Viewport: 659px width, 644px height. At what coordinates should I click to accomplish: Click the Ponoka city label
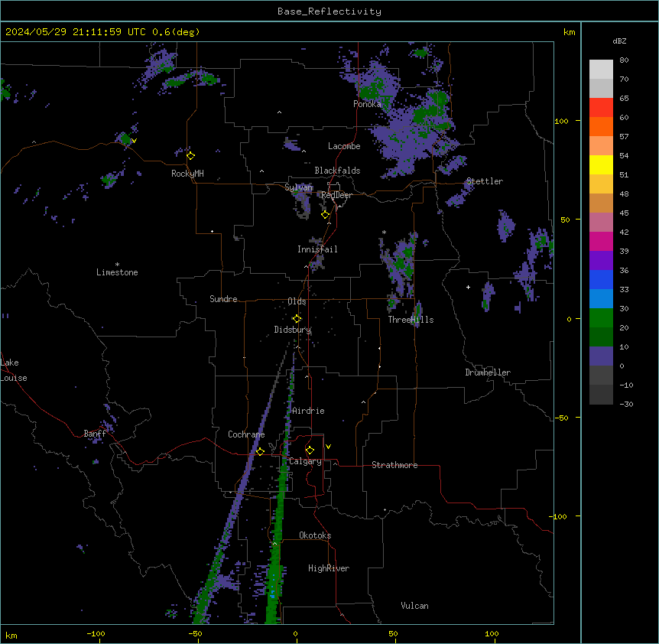point(367,104)
